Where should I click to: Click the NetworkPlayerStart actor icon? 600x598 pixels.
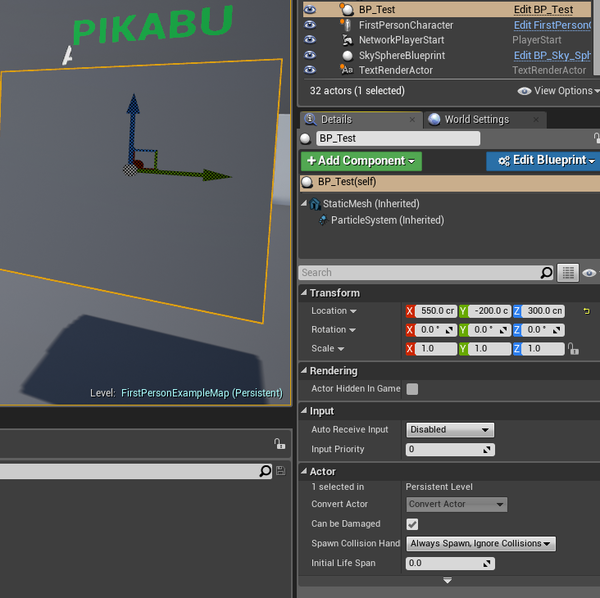pyautogui.click(x=346, y=40)
